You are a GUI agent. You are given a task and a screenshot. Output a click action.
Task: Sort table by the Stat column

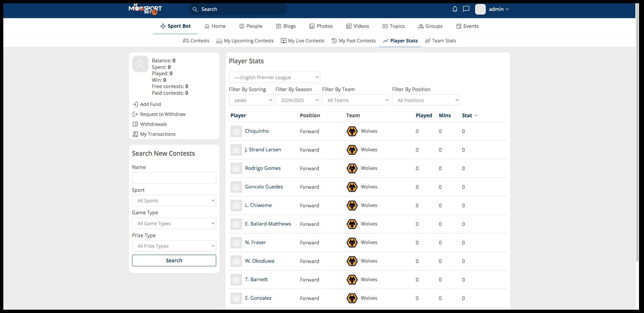pyautogui.click(x=467, y=116)
